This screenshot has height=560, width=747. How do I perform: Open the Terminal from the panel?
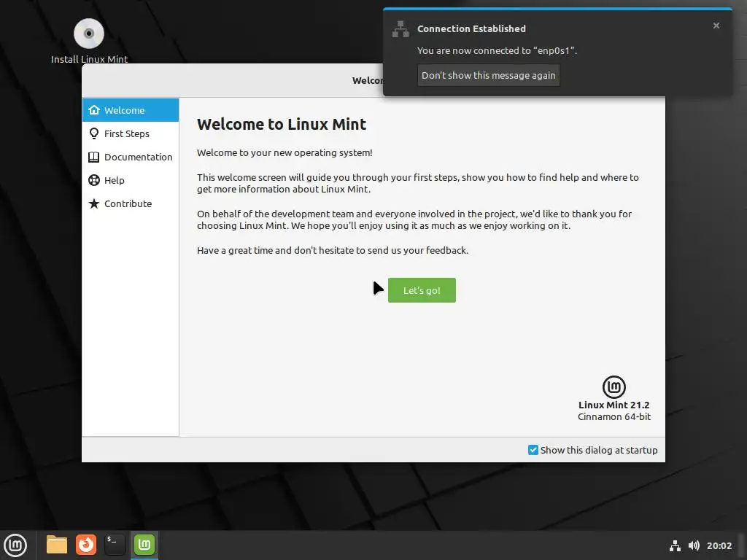[x=115, y=545]
